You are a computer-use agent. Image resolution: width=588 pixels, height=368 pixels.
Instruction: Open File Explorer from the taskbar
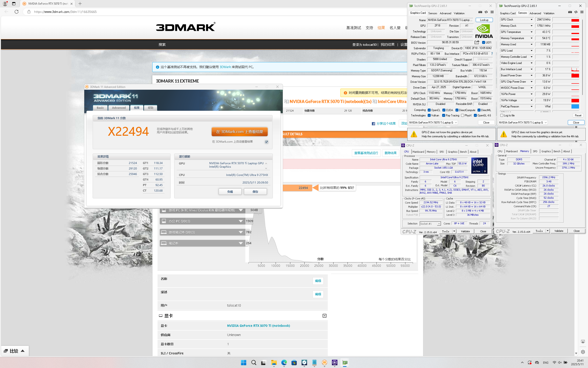(x=274, y=363)
